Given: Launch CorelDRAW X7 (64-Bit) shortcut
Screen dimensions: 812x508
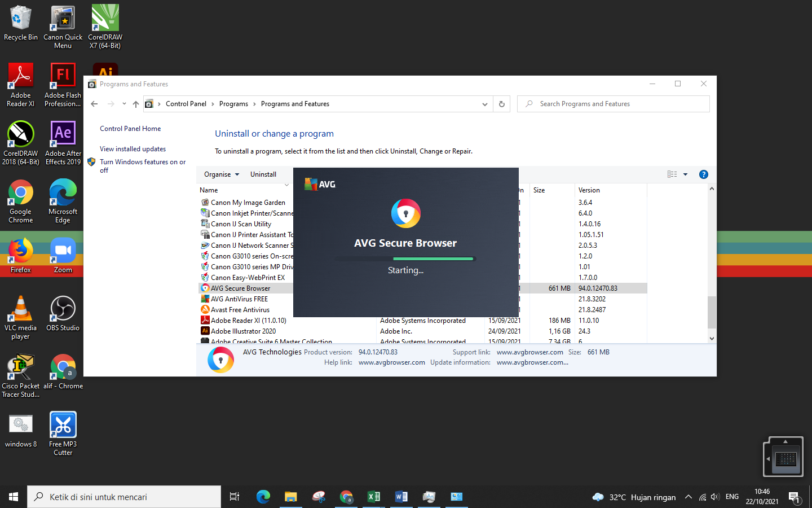Looking at the screenshot, I should click(105, 27).
